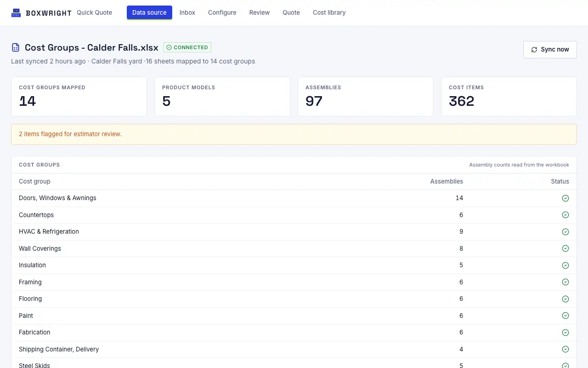Click status check icon for Fabrication row
This screenshot has height=368, width=588.
(x=565, y=333)
